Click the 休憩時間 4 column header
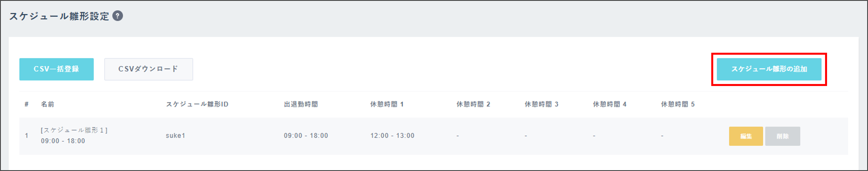 [609, 104]
